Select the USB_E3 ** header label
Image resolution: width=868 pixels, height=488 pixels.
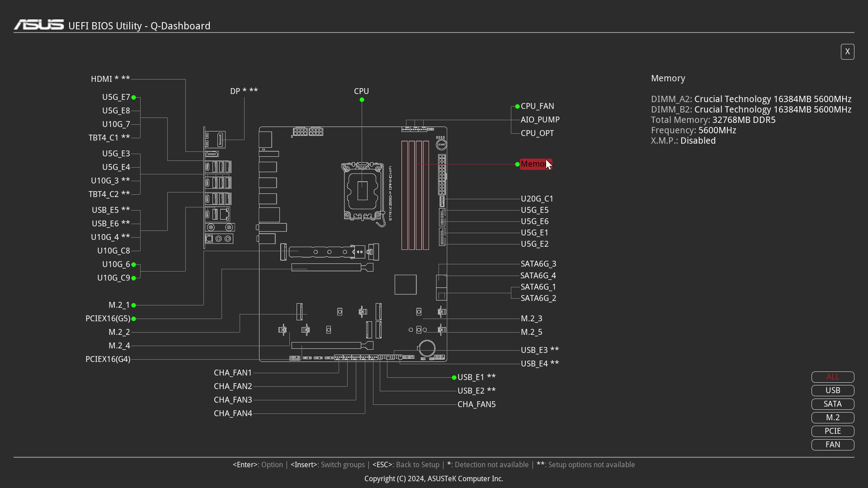coord(540,350)
